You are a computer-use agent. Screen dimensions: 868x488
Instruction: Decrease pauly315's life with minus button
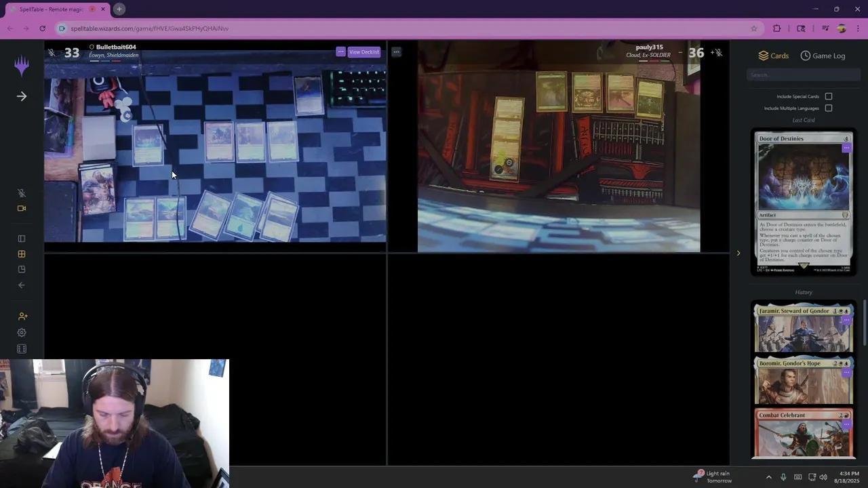click(x=680, y=52)
